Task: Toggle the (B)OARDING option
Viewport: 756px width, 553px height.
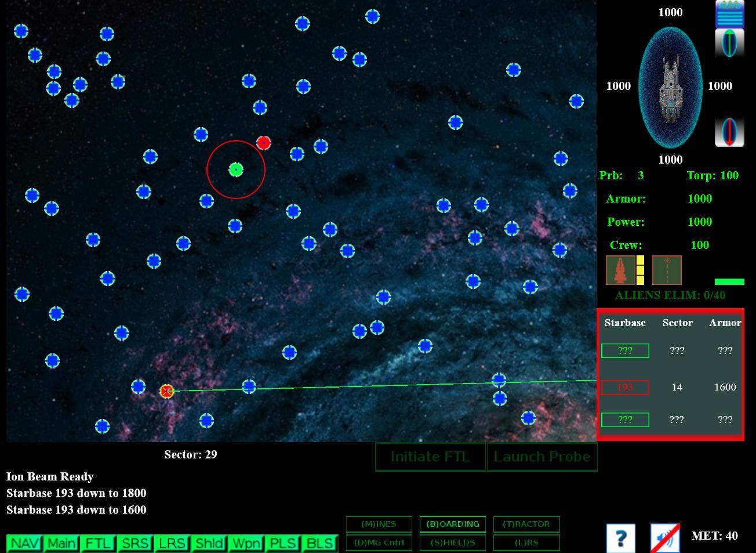Action: click(x=453, y=524)
